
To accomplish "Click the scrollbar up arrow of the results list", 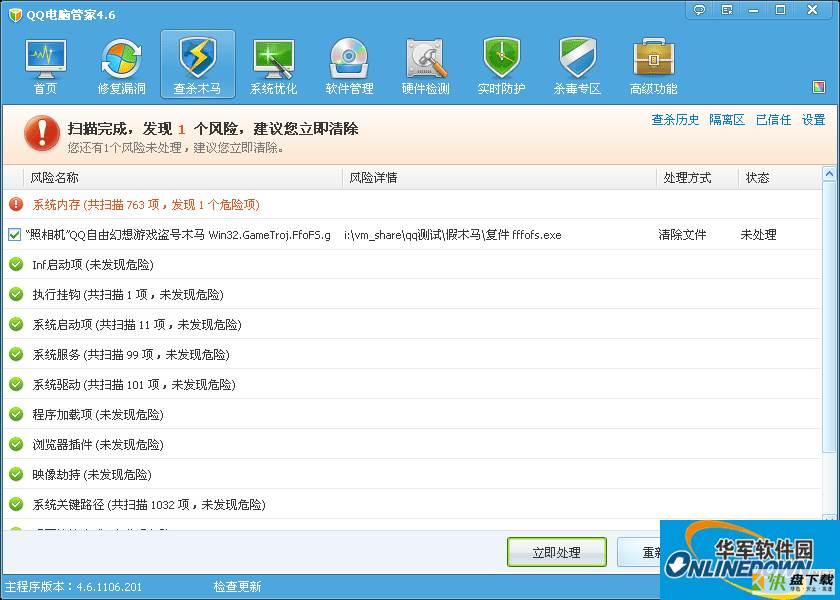I will [829, 174].
